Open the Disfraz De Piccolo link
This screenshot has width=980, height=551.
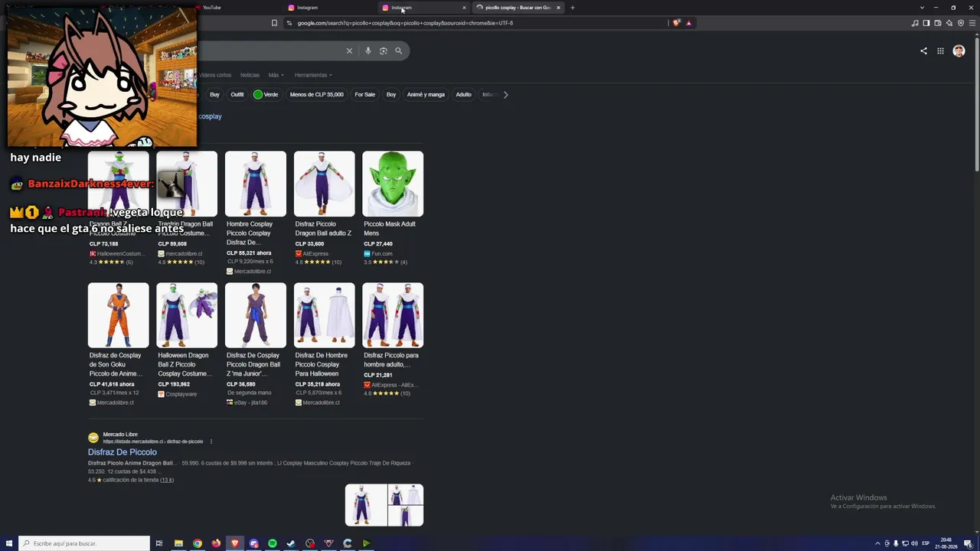coord(122,452)
